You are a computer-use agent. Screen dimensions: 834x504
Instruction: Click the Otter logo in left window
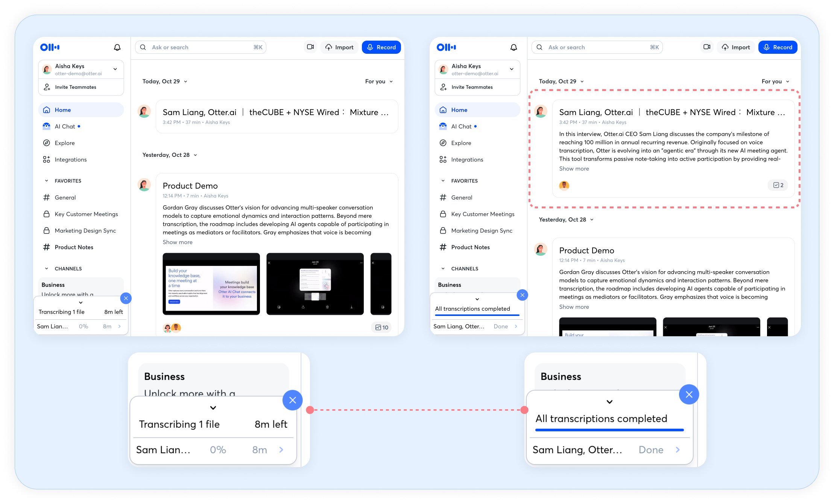(50, 47)
